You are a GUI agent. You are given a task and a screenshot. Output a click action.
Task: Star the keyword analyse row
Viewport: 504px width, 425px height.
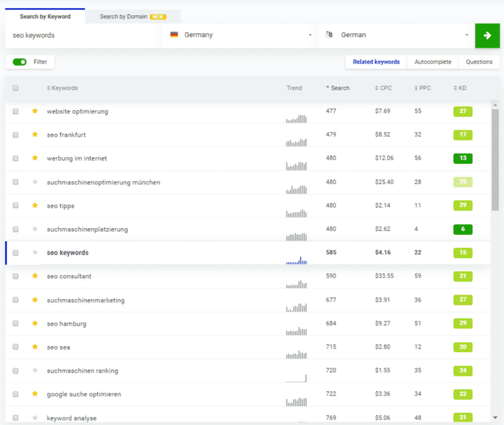tap(35, 418)
